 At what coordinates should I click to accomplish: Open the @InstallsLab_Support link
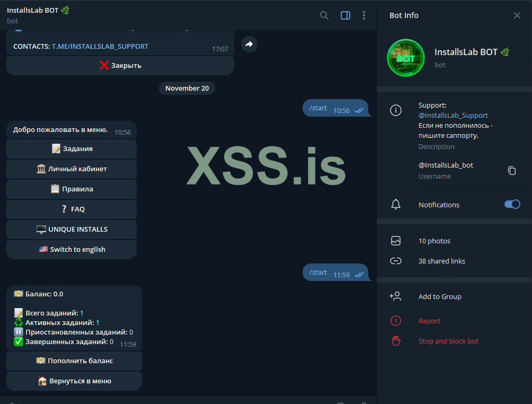[453, 115]
